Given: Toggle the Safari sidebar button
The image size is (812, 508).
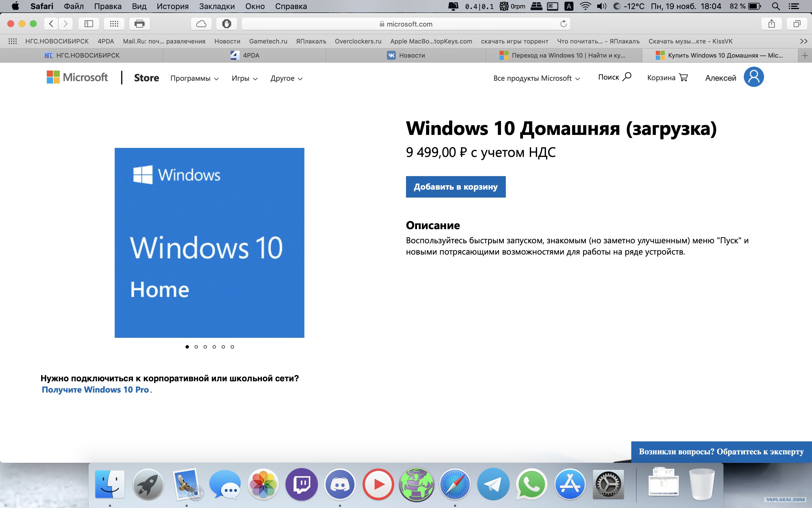Looking at the screenshot, I should tap(89, 24).
